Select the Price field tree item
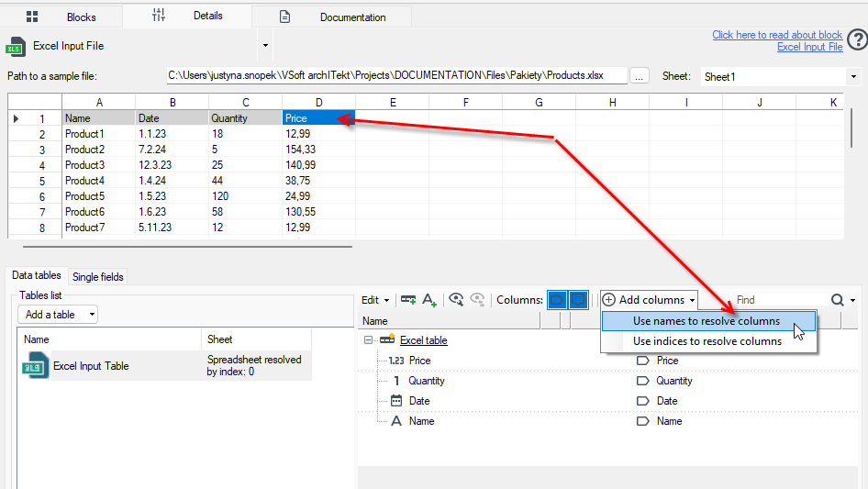 [419, 361]
